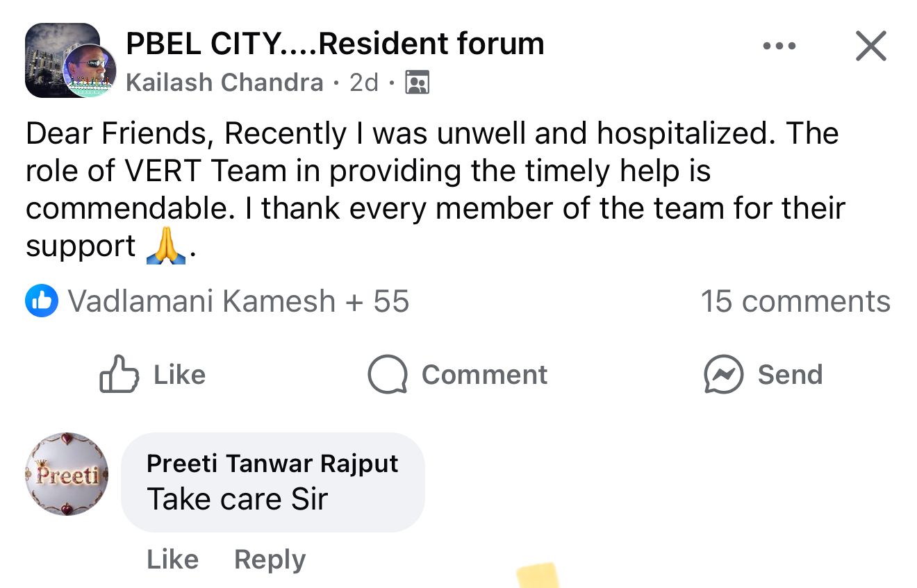The image size is (917, 588).
Task: Open the three-dot post options menu
Action: coord(778,47)
